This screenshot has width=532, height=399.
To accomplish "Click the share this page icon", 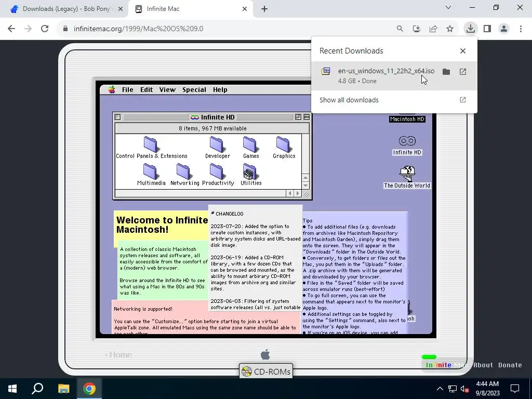I will [x=433, y=29].
